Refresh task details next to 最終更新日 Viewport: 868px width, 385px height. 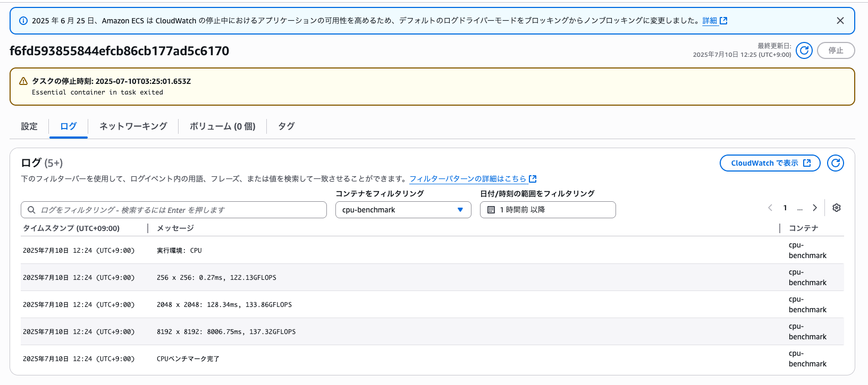(804, 50)
